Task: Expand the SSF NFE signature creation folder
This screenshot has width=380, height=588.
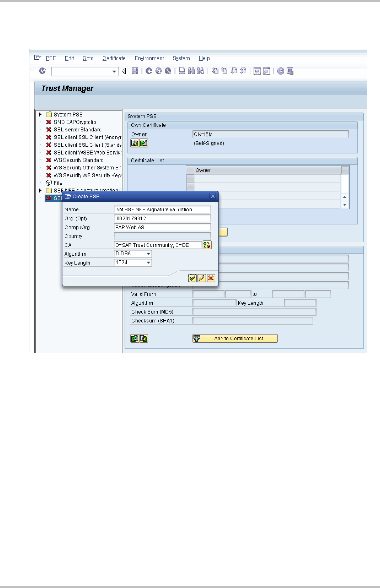Action: tap(40, 190)
